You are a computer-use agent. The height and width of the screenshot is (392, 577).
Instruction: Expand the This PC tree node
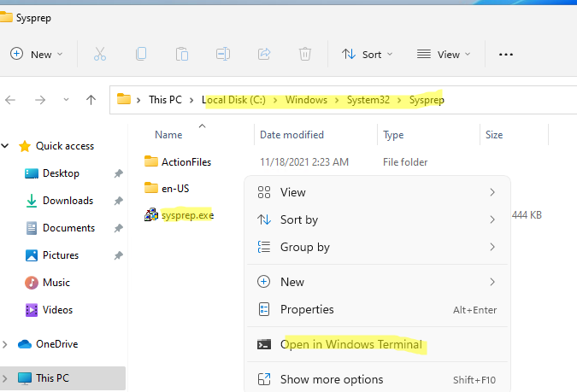pyautogui.click(x=5, y=378)
